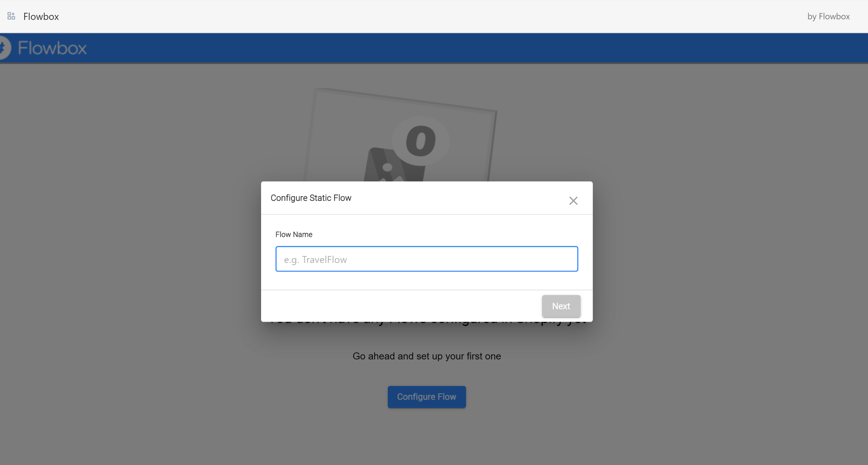
Task: Click the zero counter badge in illustration
Action: tap(420, 141)
